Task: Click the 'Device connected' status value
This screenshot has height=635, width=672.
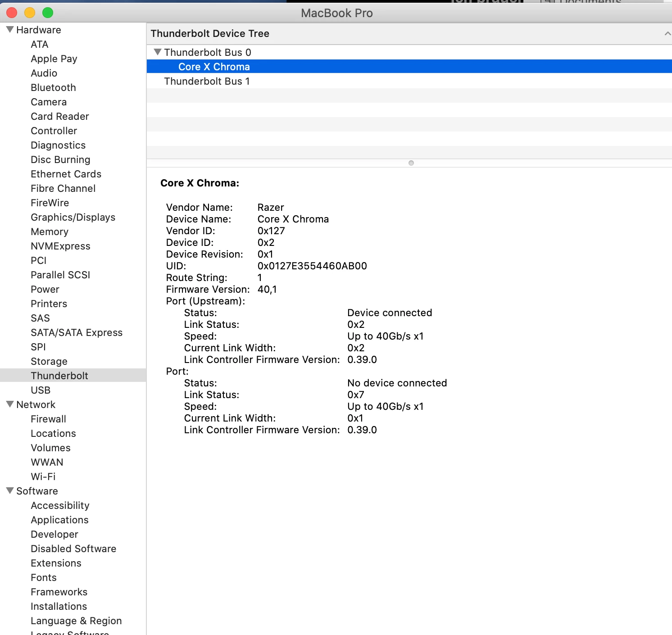Action: [390, 313]
